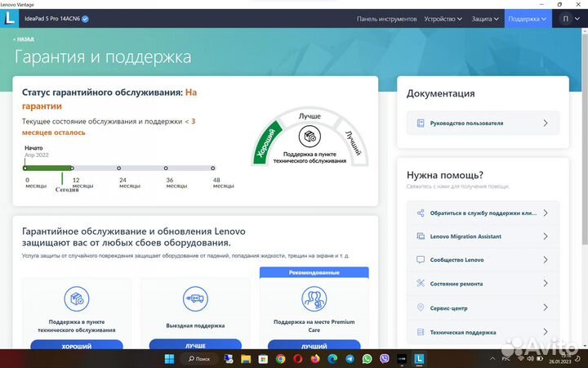Click the 48 месяцы marker on warranty timeline
Screen dimensions: 588x368
(x=212, y=168)
